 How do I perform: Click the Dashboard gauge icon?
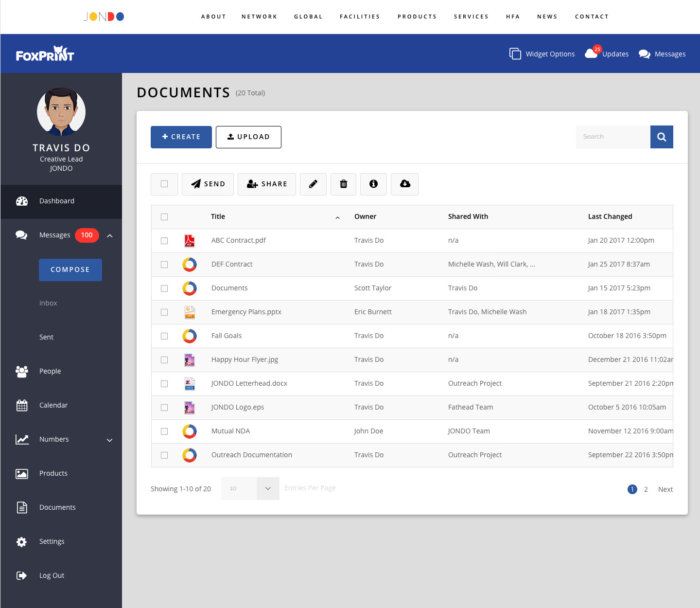pyautogui.click(x=22, y=201)
